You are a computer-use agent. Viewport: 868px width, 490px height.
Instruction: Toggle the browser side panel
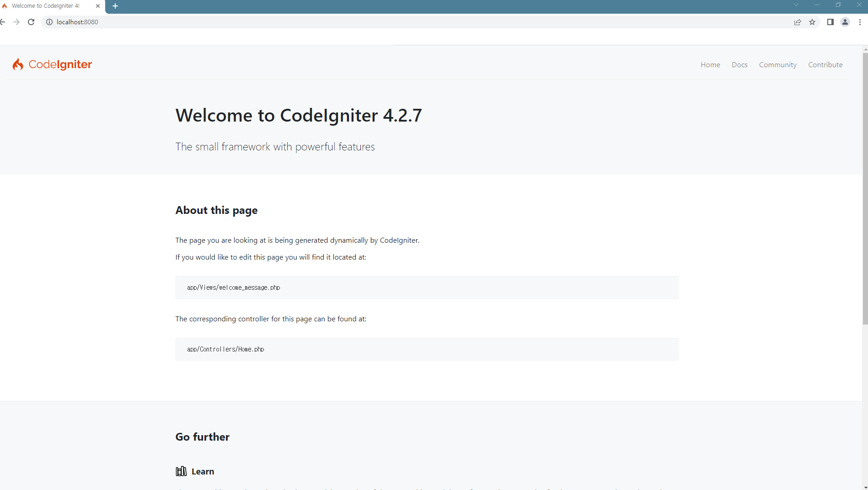(830, 22)
